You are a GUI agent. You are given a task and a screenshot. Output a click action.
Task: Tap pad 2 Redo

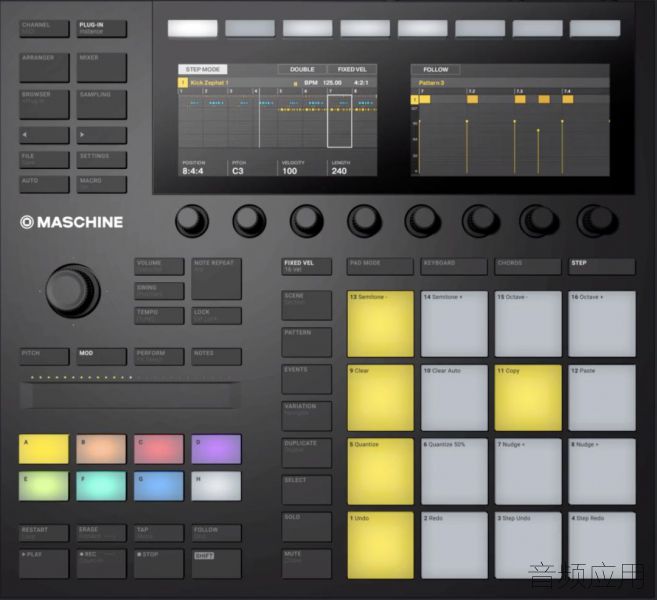(x=454, y=545)
